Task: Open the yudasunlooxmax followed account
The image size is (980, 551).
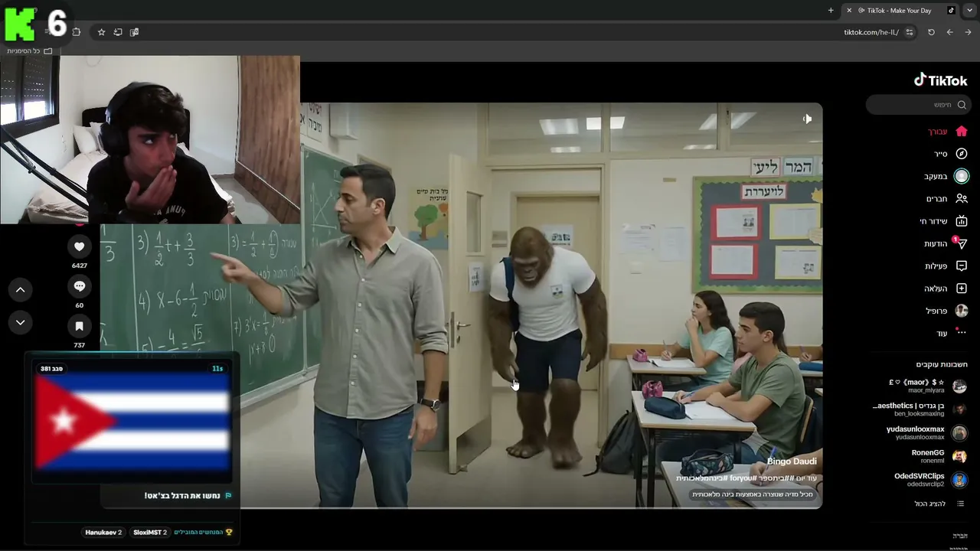Action: 926,433
